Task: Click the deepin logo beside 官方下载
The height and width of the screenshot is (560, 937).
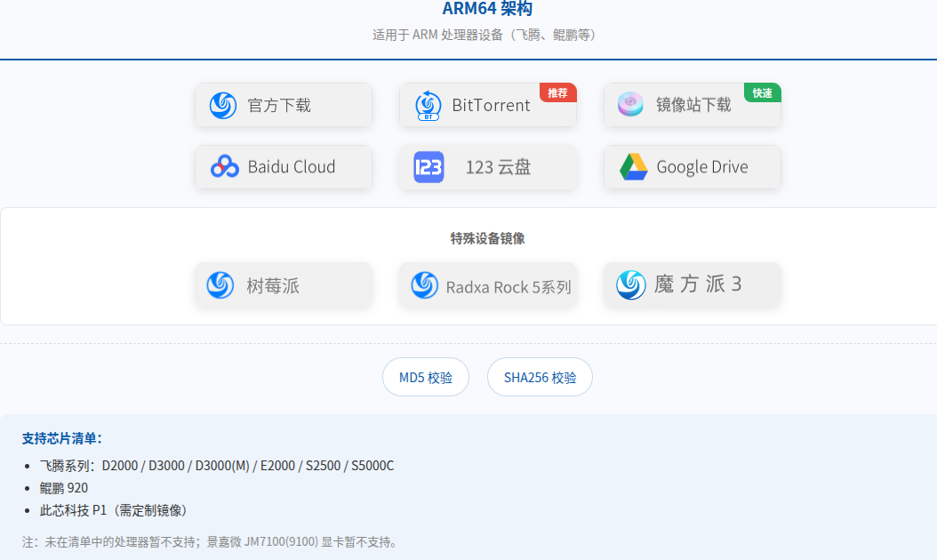Action: pyautogui.click(x=223, y=105)
